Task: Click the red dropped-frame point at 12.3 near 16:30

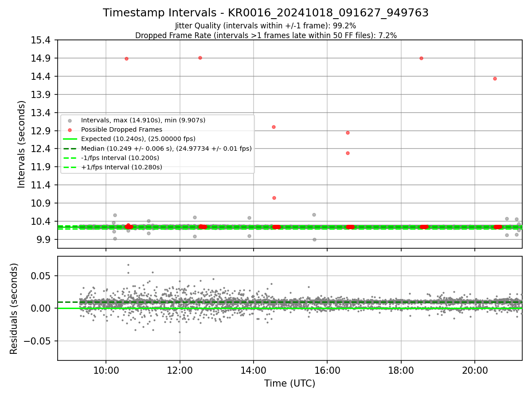Action: 348,153
